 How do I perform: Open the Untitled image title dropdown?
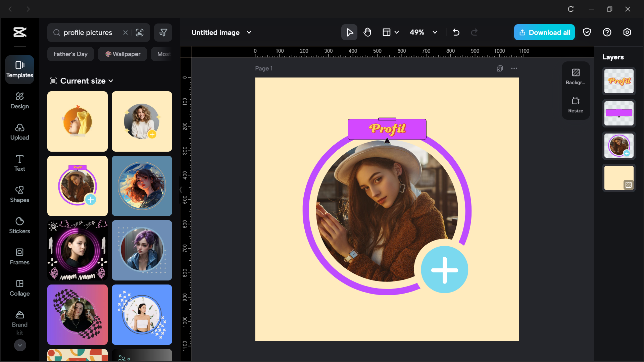click(249, 32)
